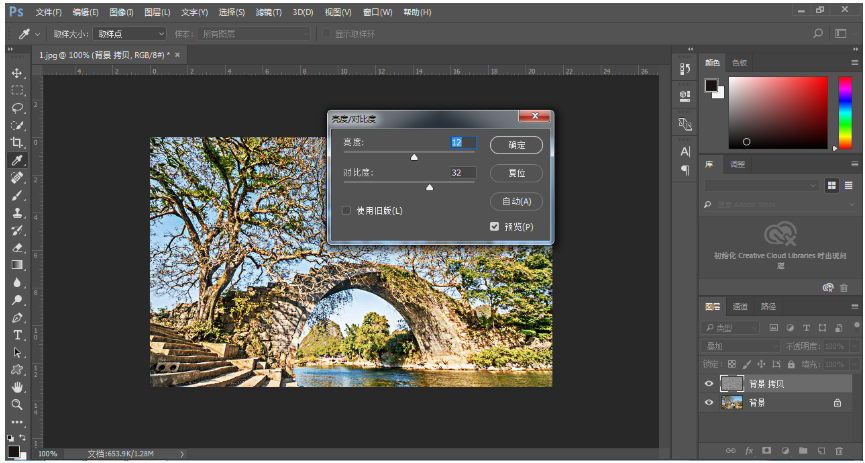Open the 取样大小 sample size dropdown
Screen dimensions: 865x463
coord(130,33)
